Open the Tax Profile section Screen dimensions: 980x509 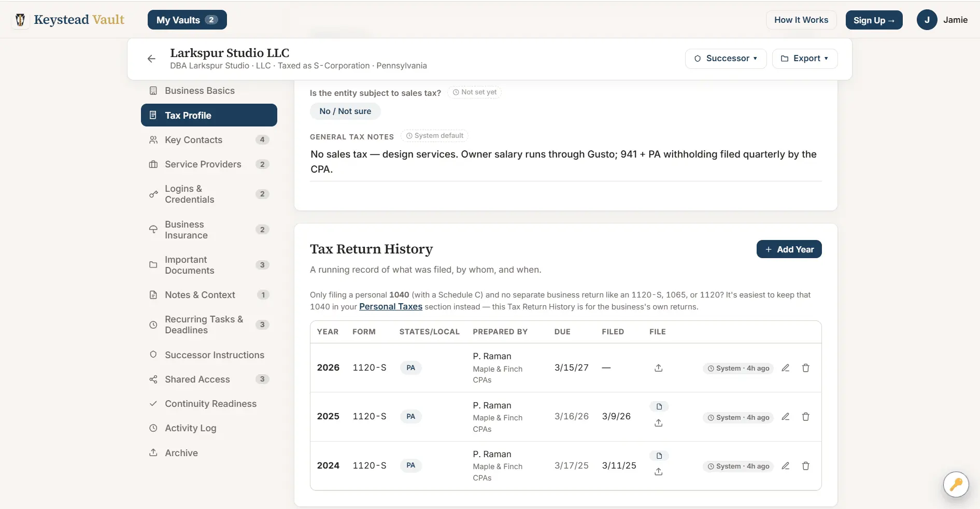209,115
